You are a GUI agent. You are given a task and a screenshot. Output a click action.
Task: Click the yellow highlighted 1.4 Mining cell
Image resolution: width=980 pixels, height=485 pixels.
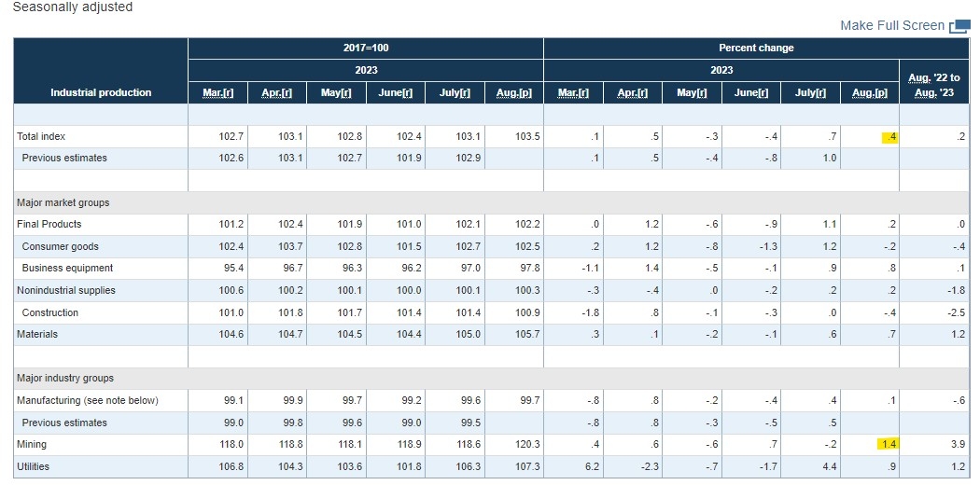tap(886, 445)
